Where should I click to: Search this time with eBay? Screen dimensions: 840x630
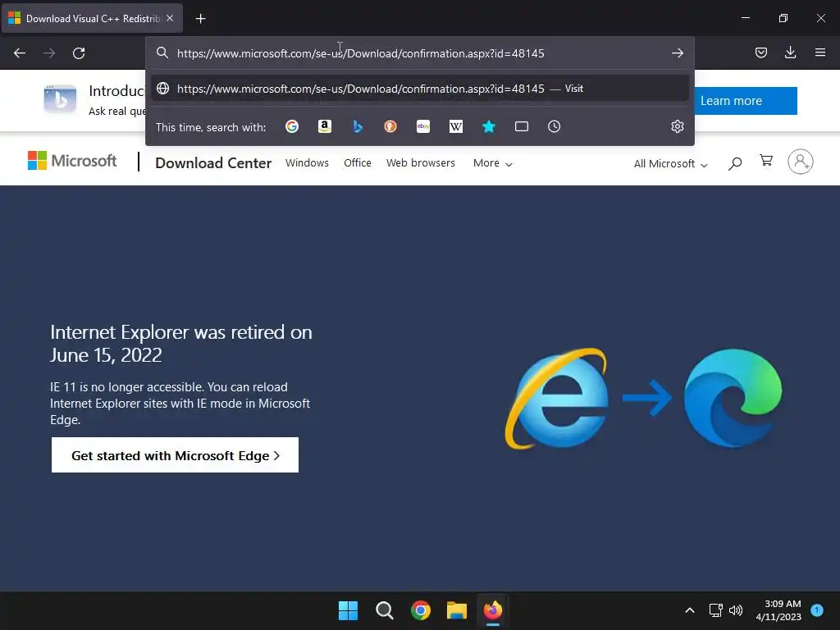[423, 126]
